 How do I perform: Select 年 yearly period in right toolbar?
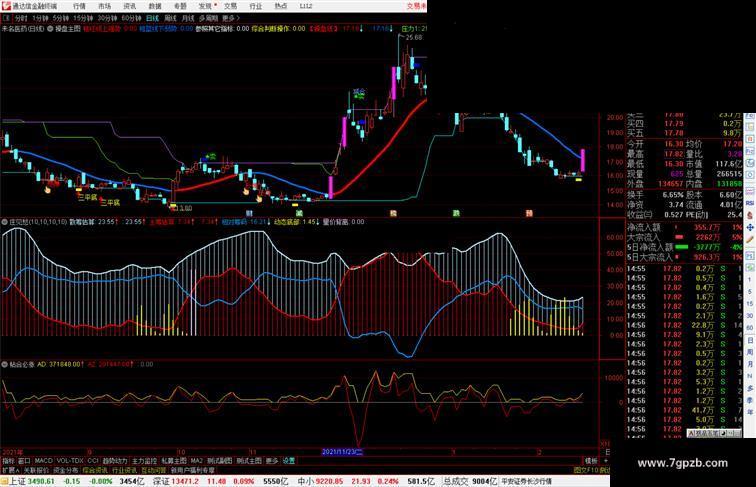[x=750, y=412]
